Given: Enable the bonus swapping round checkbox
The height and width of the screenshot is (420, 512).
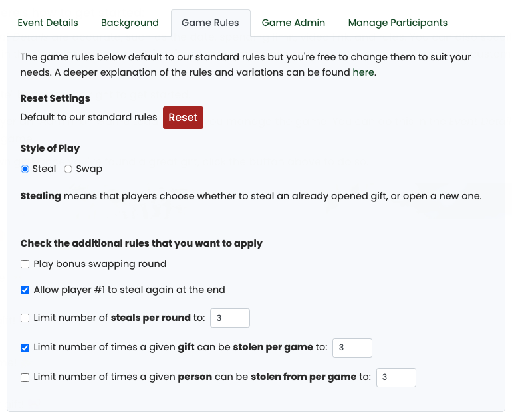Looking at the screenshot, I should (25, 264).
